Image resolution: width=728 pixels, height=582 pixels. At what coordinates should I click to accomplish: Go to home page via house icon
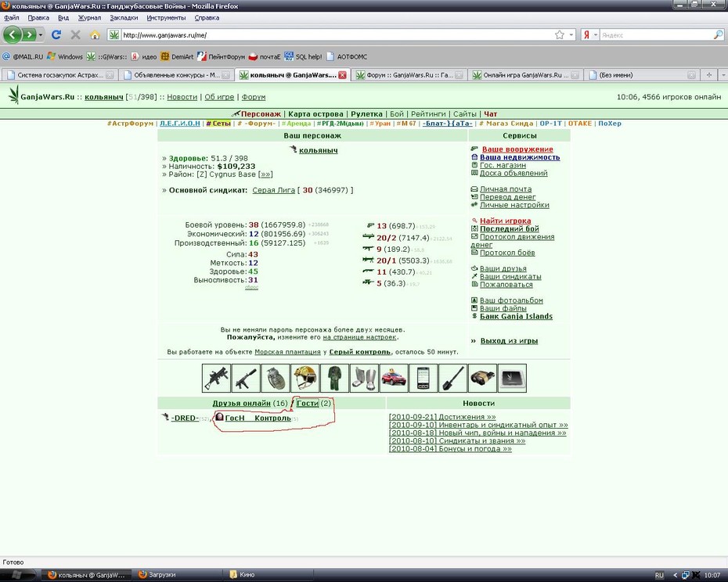[95, 35]
